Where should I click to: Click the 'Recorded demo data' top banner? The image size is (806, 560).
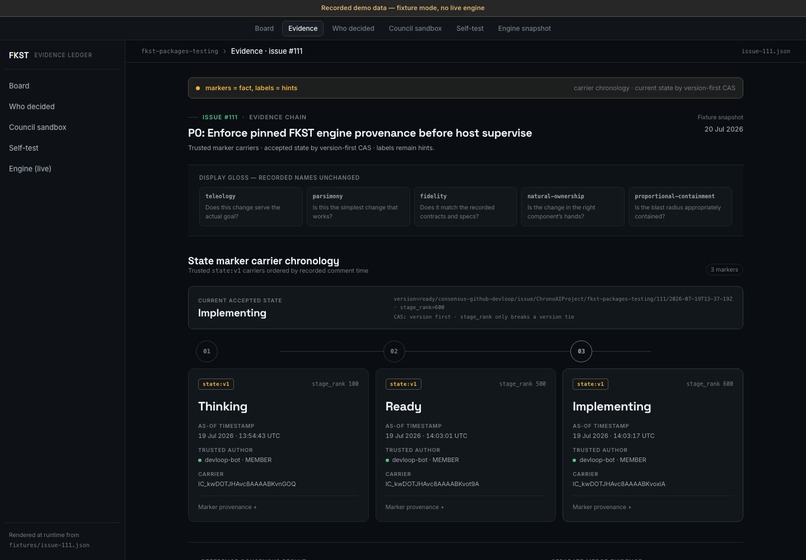pos(402,8)
